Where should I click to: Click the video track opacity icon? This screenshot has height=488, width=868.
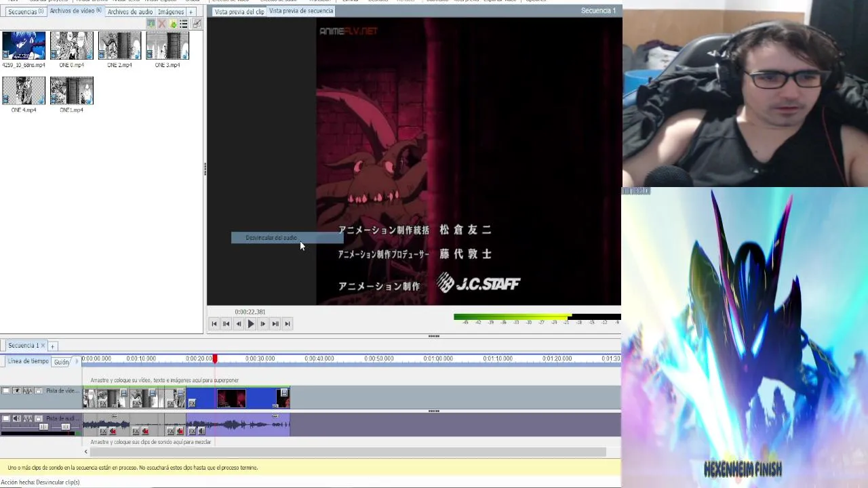pos(28,390)
